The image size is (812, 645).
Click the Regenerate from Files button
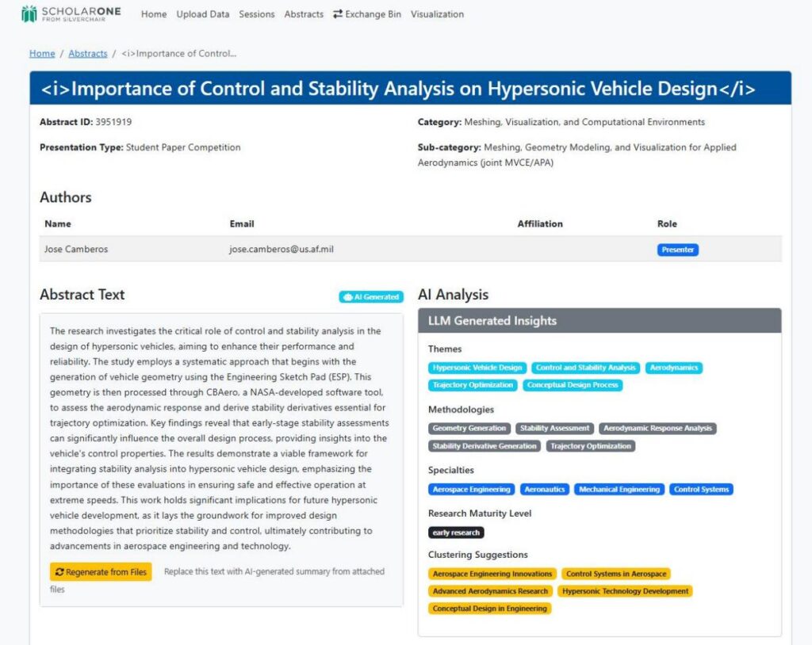(x=101, y=572)
